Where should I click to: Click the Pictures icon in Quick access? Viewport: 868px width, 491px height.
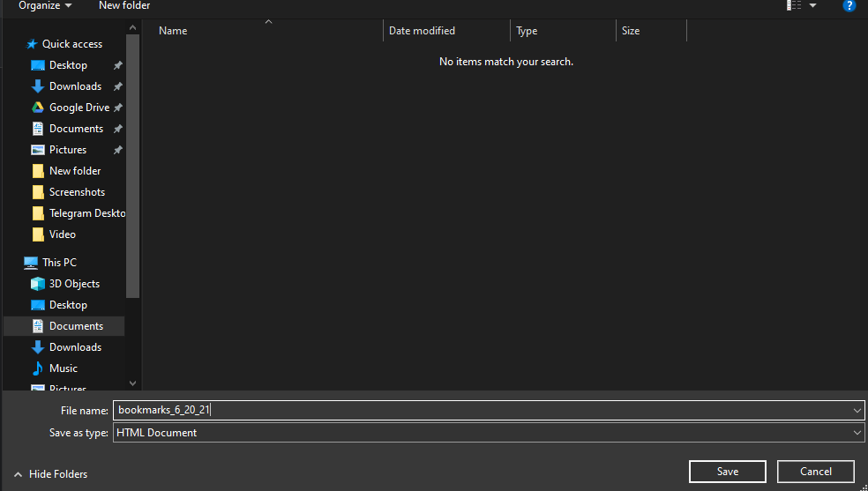pos(38,150)
